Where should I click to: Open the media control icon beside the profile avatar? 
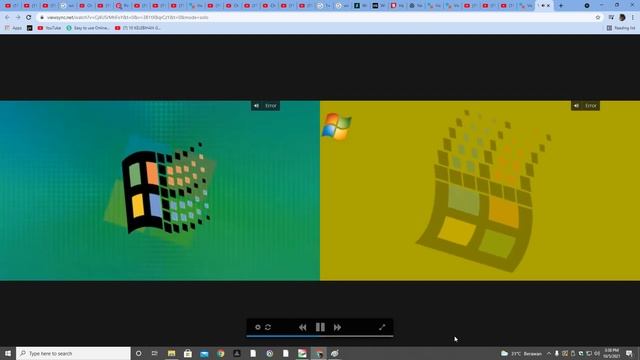[611, 18]
